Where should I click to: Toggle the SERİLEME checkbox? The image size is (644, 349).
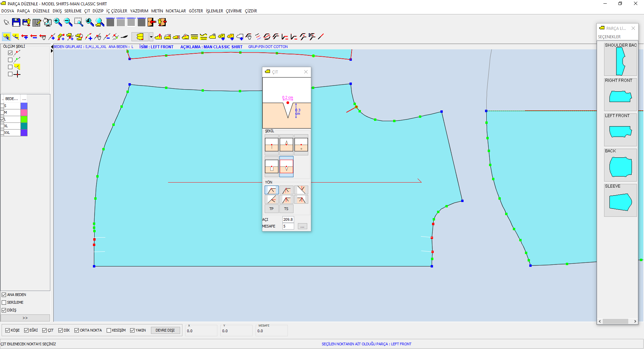[x=4, y=303]
